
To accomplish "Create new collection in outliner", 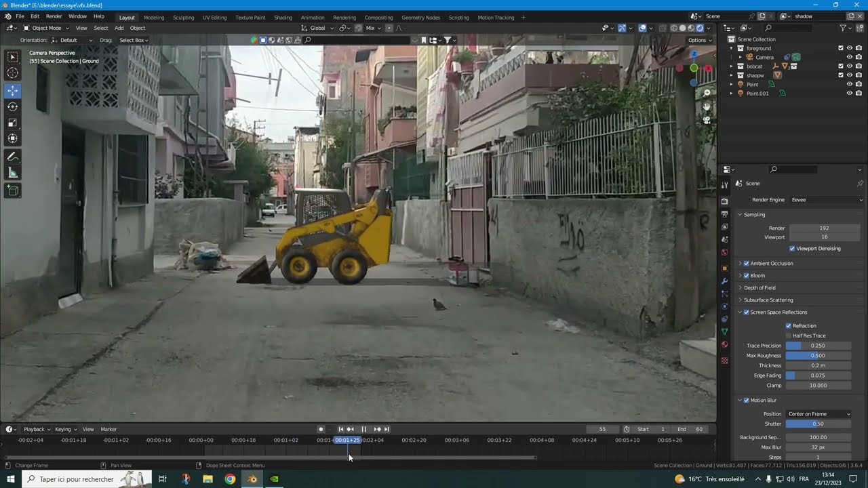I will tap(860, 28).
